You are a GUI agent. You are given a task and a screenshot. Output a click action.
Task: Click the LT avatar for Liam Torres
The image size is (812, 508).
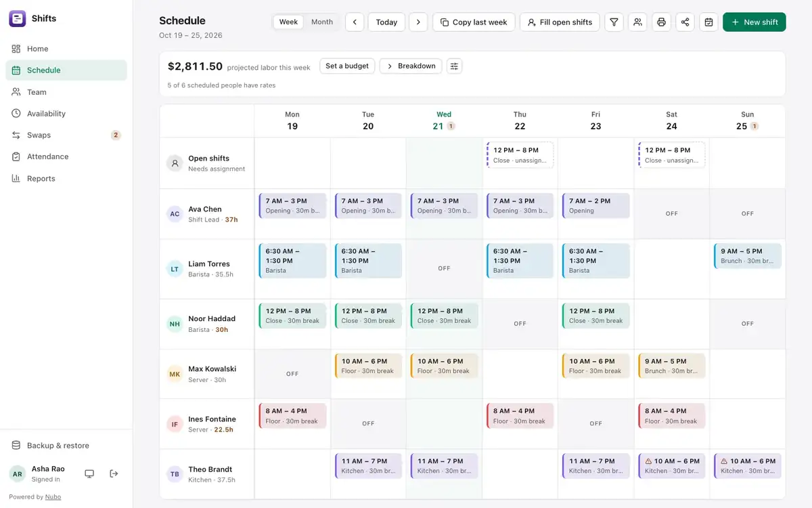[x=175, y=269]
